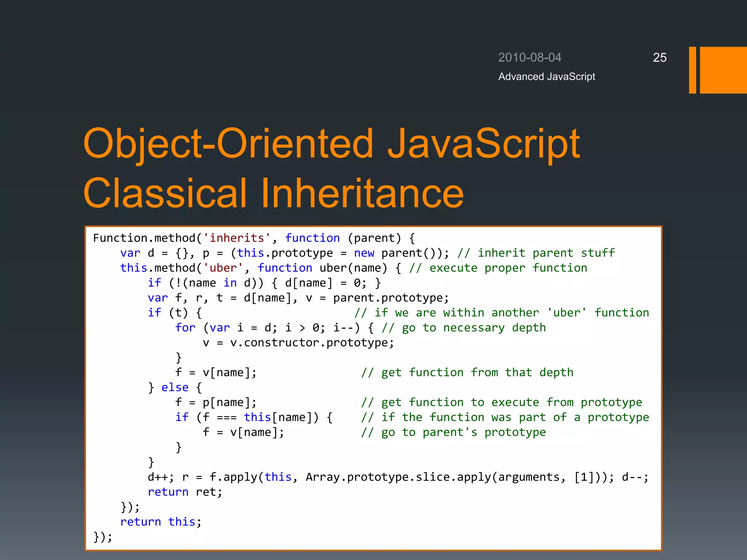Click the slide number 25
The width and height of the screenshot is (747, 560).
coord(659,58)
